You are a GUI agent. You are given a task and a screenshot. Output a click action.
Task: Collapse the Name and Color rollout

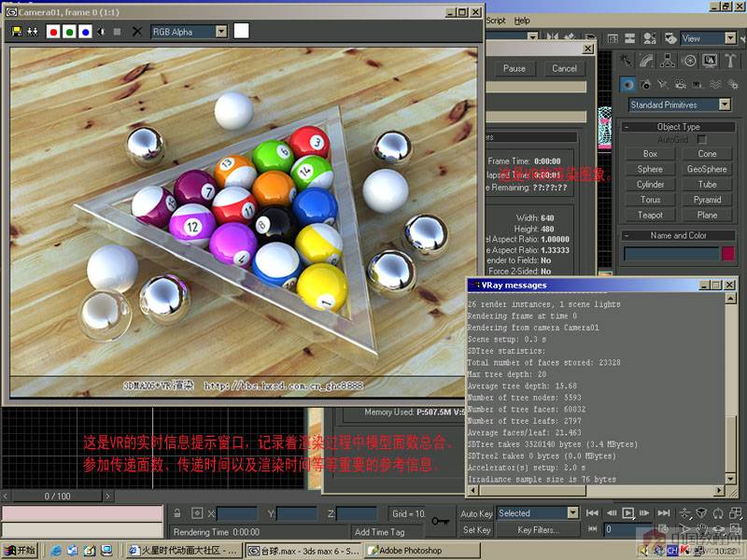click(679, 235)
